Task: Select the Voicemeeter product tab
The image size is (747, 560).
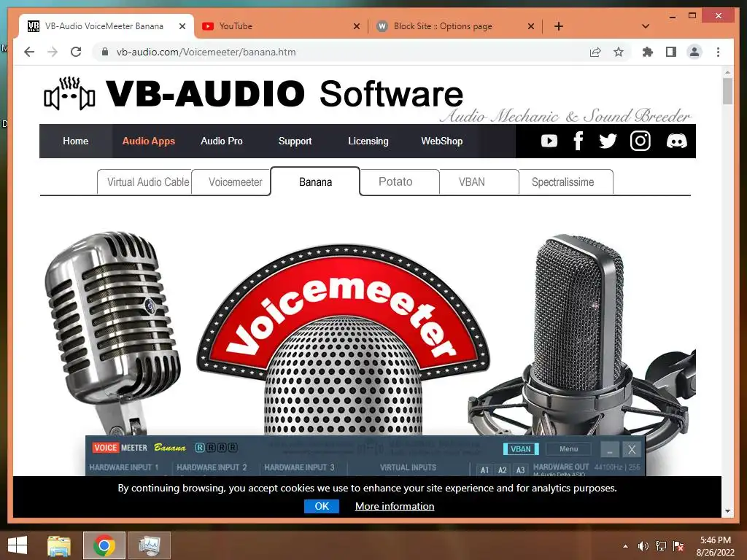Action: (231, 182)
